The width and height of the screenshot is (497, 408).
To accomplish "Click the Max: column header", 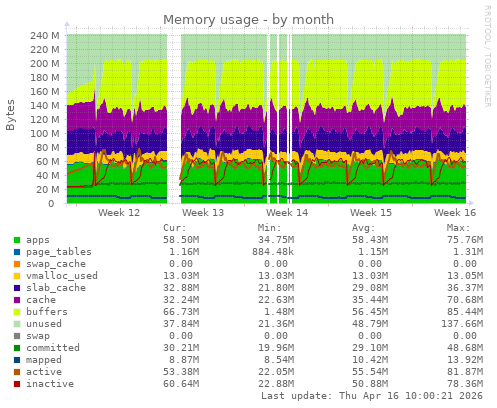I will 458,228.
